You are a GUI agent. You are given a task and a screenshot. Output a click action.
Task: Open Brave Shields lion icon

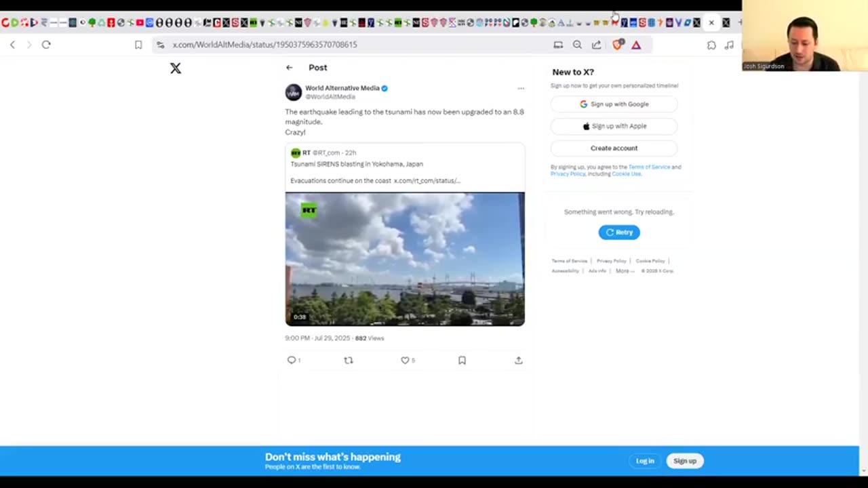[617, 45]
